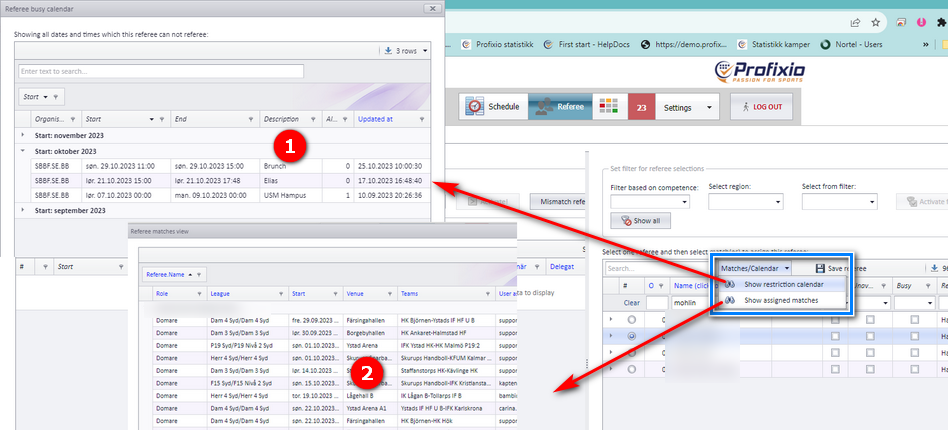Open the browser Extensions puzzle icon

tap(941, 23)
